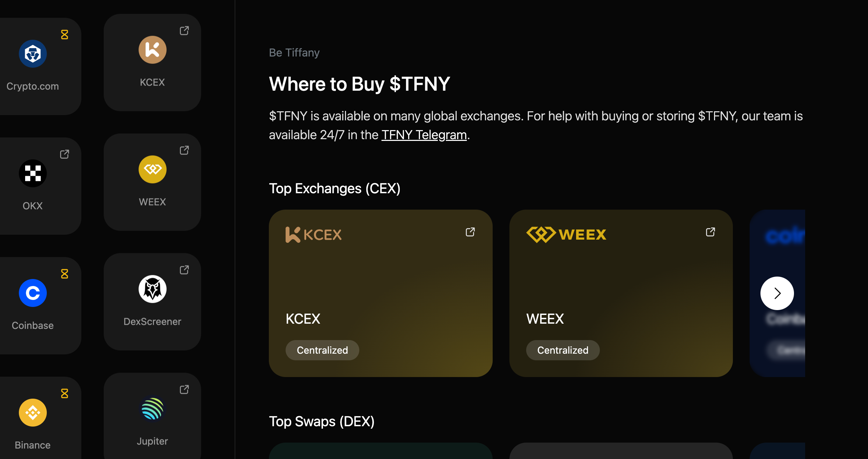Image resolution: width=868 pixels, height=459 pixels.
Task: Open the large WEEX exchange card
Action: click(621, 293)
